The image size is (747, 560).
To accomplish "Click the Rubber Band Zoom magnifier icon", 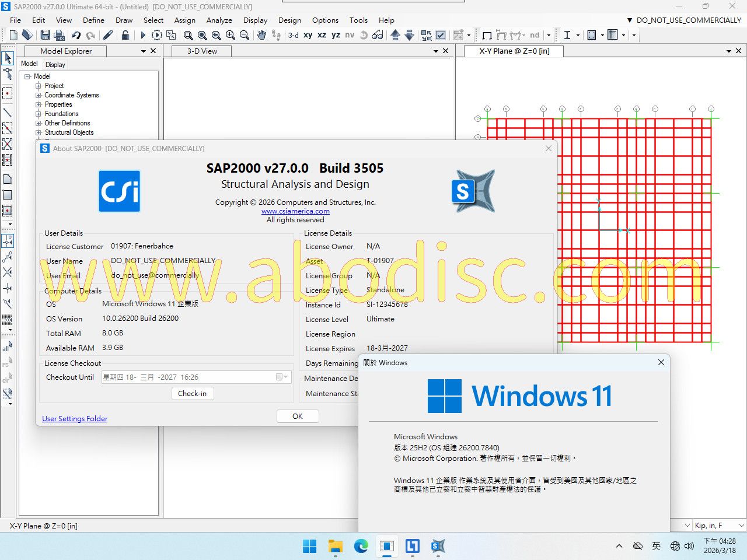I will click(x=188, y=35).
